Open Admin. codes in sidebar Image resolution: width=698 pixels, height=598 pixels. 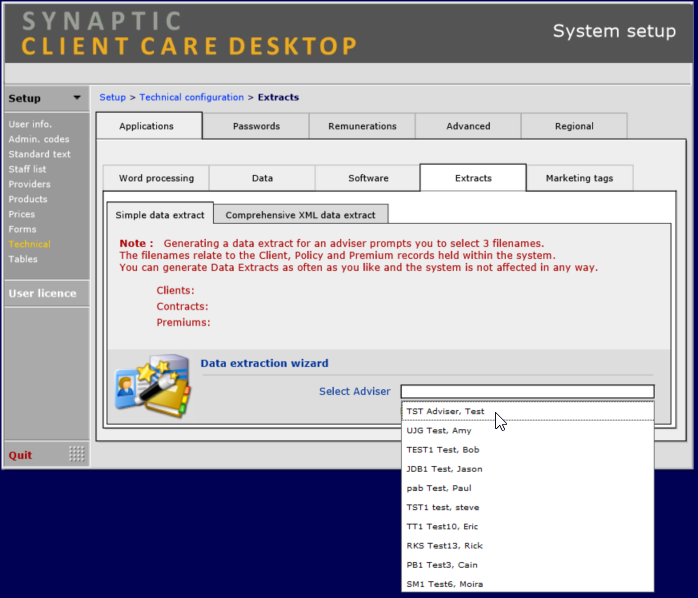coord(39,139)
